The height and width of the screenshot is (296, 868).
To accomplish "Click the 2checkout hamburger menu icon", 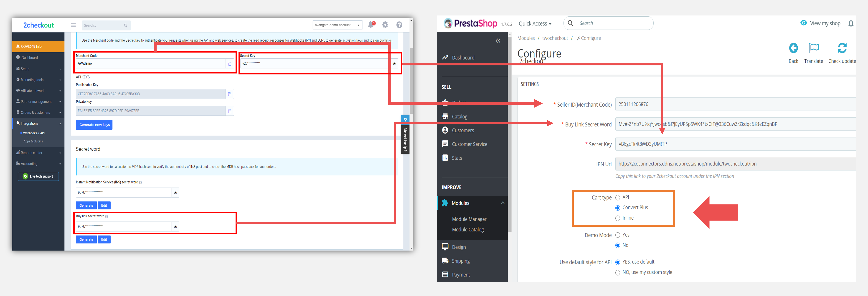I will pyautogui.click(x=73, y=25).
